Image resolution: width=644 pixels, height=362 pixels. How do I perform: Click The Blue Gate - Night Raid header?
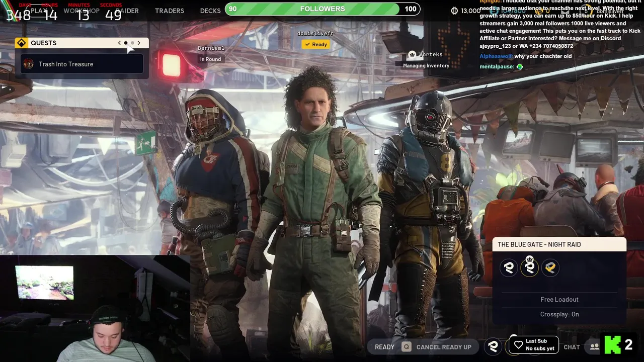pos(559,244)
